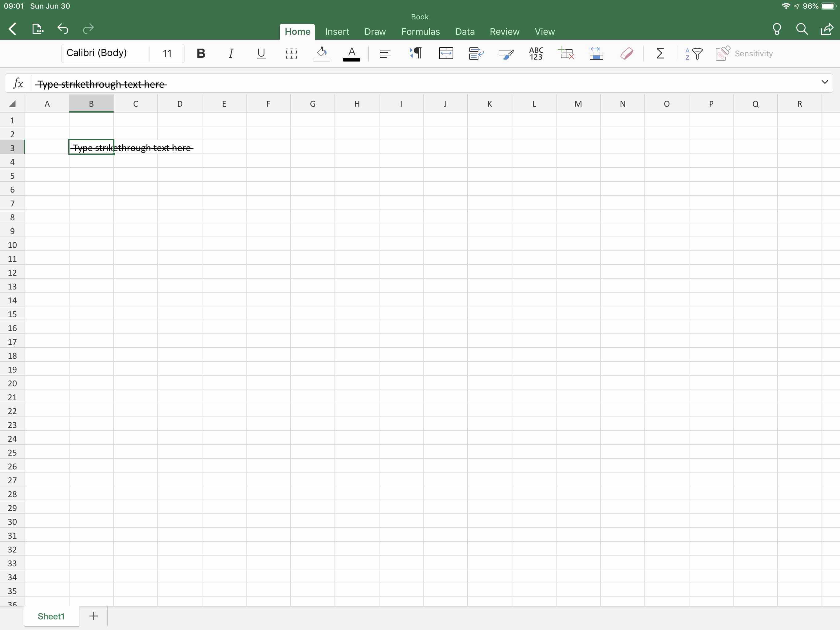Undo the last action
The height and width of the screenshot is (630, 840).
coord(63,29)
